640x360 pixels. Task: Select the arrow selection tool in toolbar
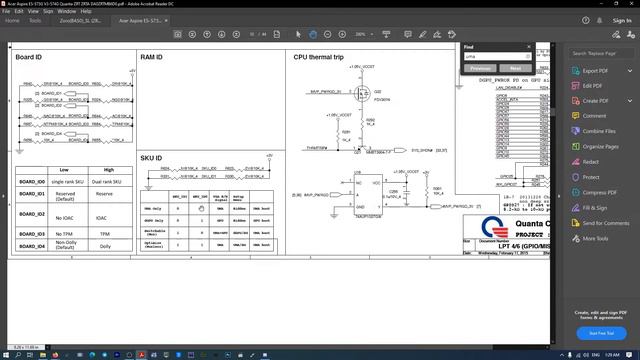pyautogui.click(x=298, y=35)
